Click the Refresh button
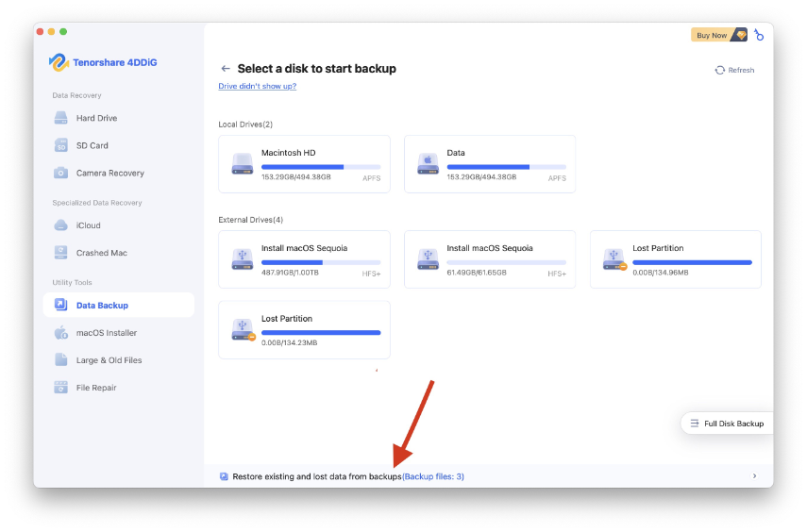 734,70
